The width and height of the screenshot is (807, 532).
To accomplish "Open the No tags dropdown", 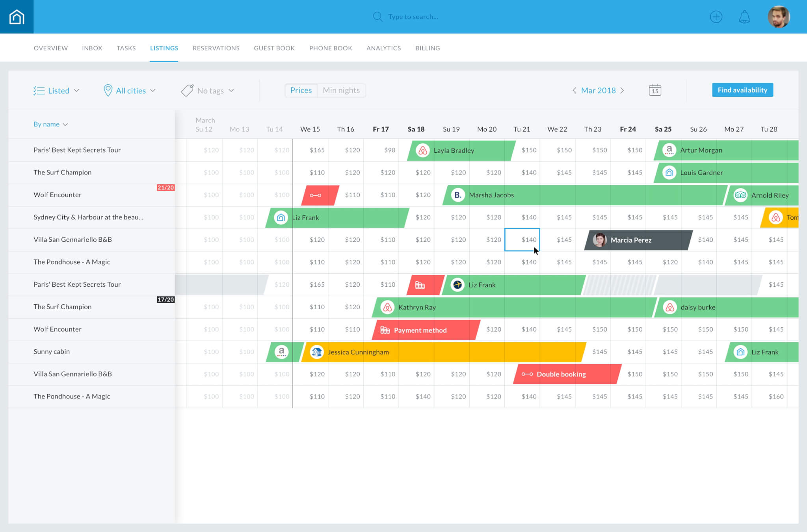I will pos(208,91).
